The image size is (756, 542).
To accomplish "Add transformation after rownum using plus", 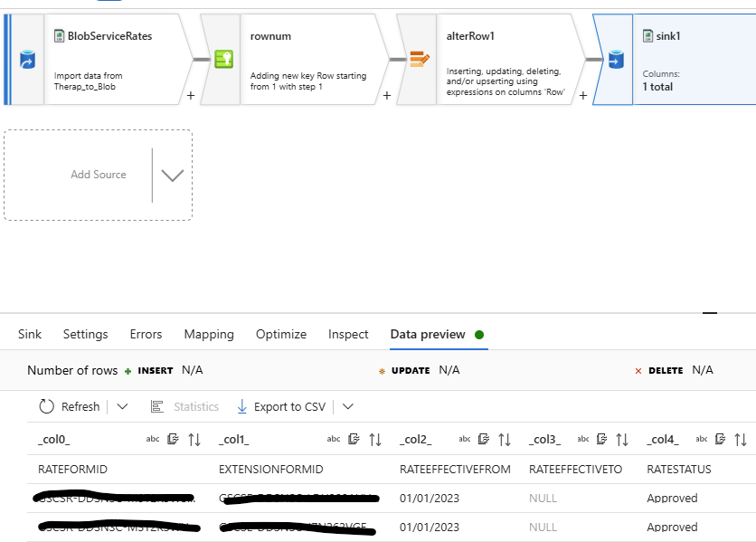I will click(x=387, y=96).
